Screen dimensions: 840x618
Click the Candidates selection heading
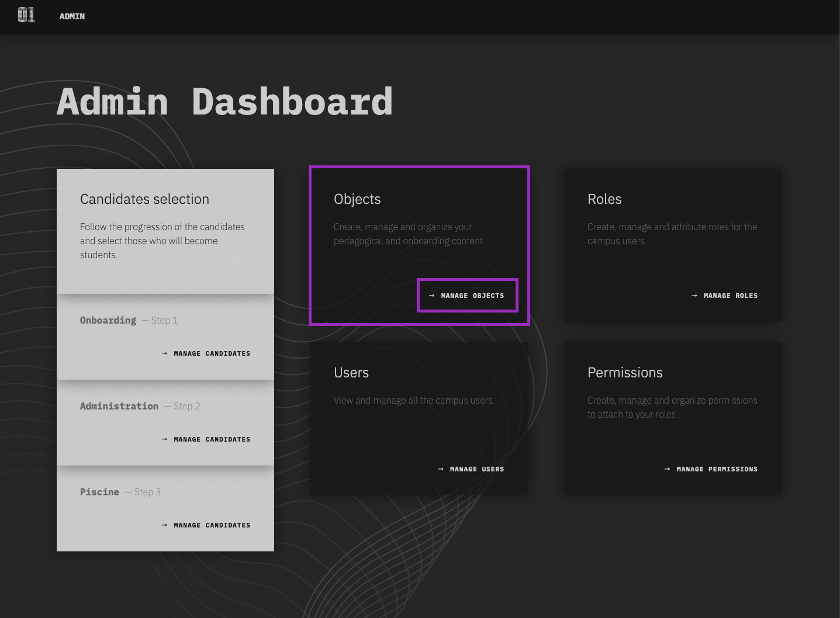pos(144,199)
